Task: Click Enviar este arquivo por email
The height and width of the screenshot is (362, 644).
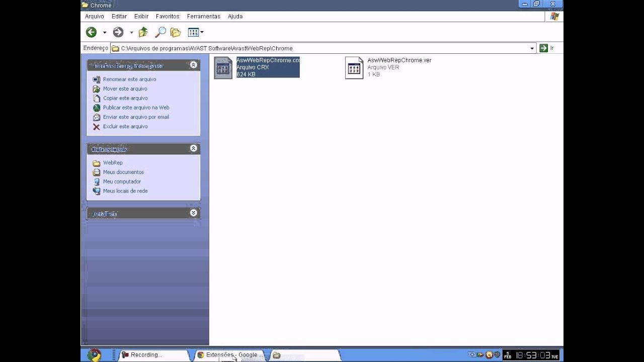Action: pyautogui.click(x=136, y=117)
